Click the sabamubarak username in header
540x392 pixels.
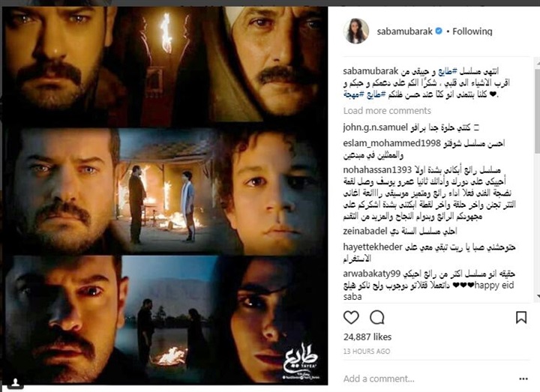pyautogui.click(x=405, y=31)
